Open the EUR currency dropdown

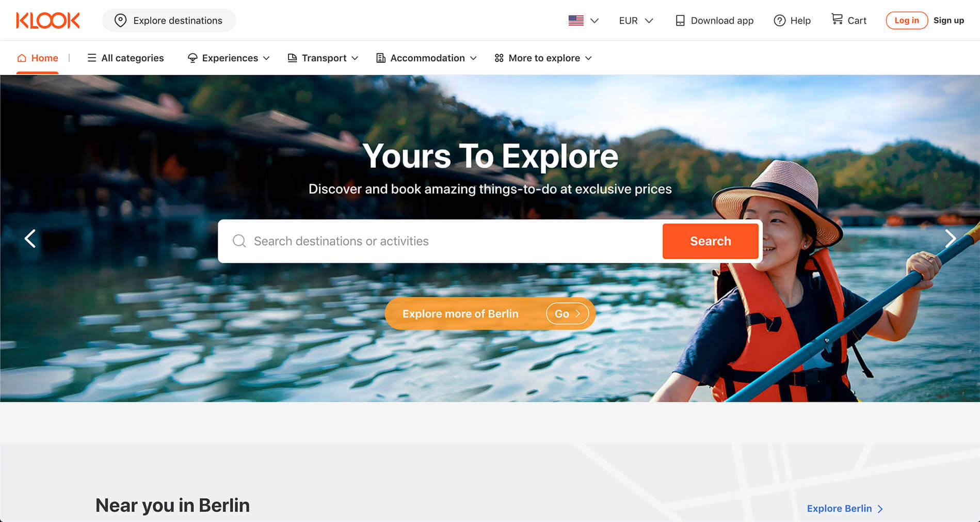point(636,21)
